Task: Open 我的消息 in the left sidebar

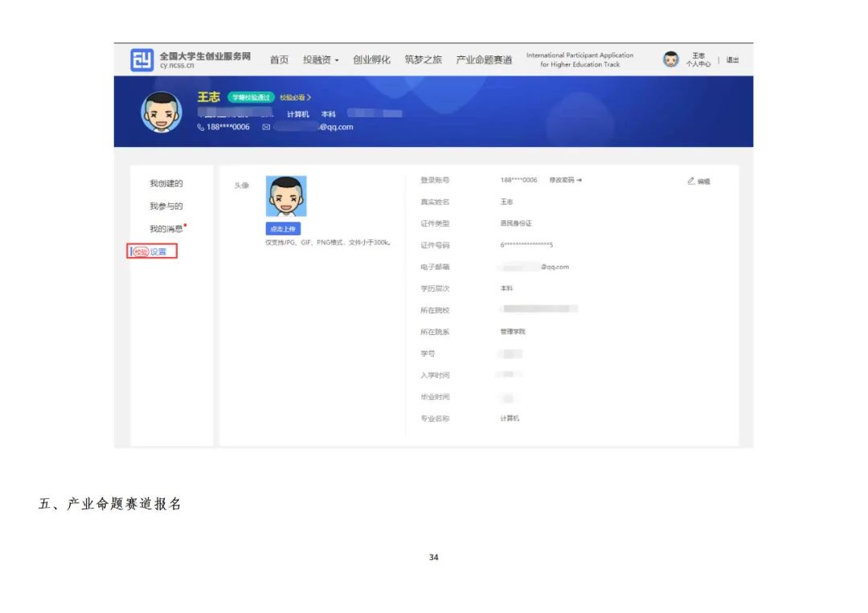Action: coord(166,229)
